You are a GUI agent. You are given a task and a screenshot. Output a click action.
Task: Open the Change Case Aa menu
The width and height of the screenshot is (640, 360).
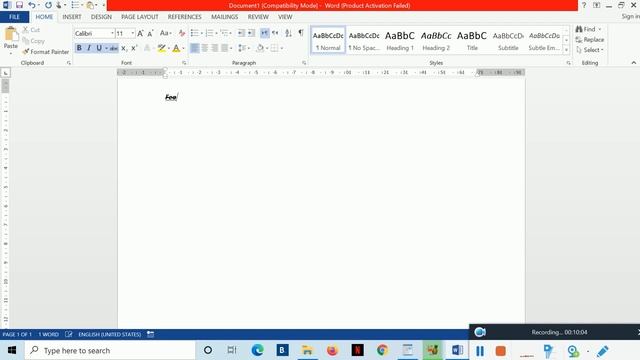pos(165,33)
